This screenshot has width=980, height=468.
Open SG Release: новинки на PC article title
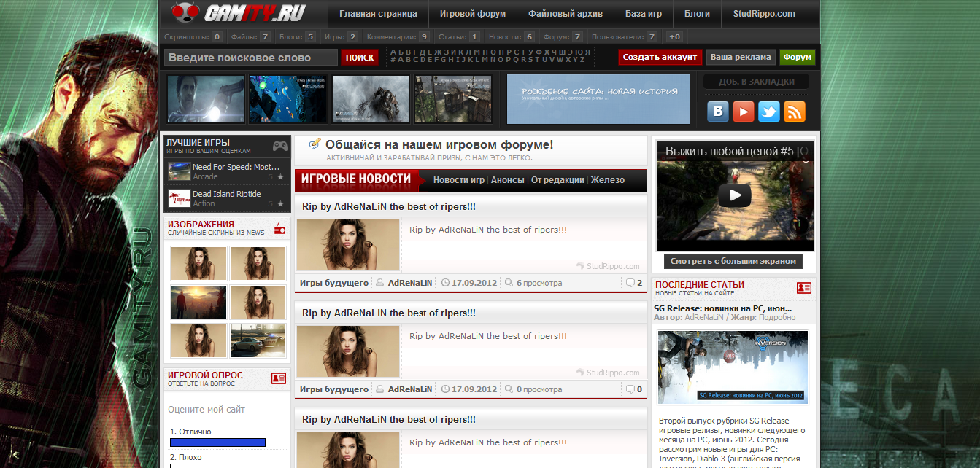(x=723, y=308)
